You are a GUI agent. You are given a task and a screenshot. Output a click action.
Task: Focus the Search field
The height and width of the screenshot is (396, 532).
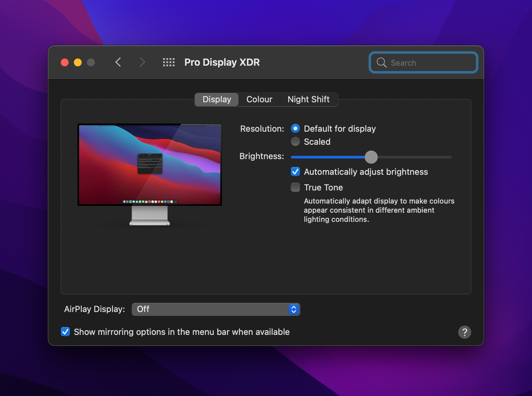[424, 62]
